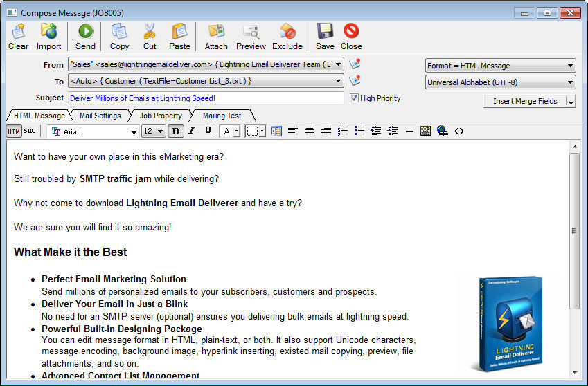Open the Universal Alphabet (UTF-8) encoding dropdown

tap(500, 82)
